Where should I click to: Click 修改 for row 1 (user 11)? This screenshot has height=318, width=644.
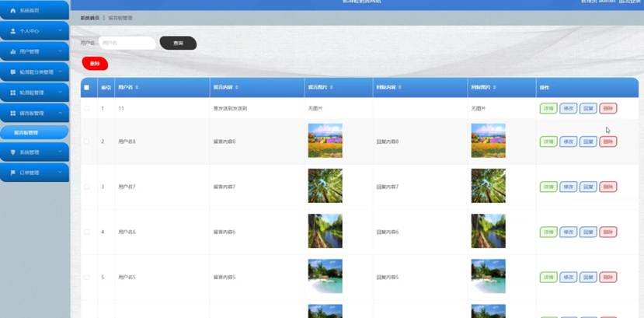pos(569,109)
